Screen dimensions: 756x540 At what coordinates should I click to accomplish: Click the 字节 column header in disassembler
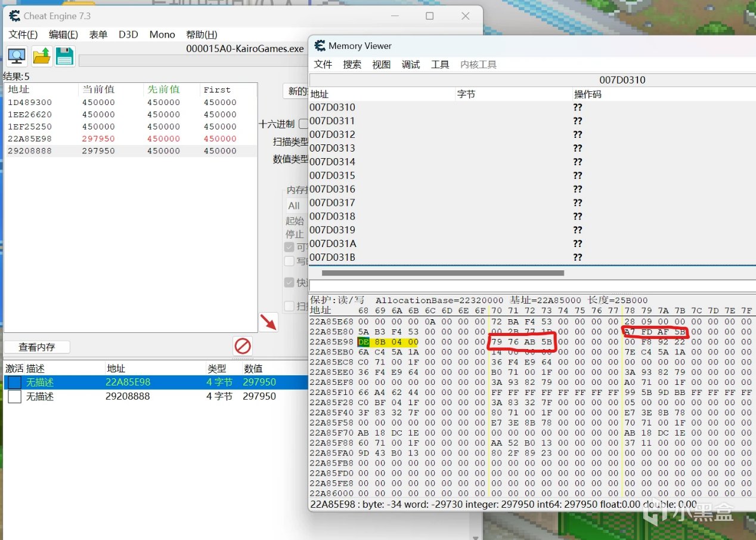(513, 94)
